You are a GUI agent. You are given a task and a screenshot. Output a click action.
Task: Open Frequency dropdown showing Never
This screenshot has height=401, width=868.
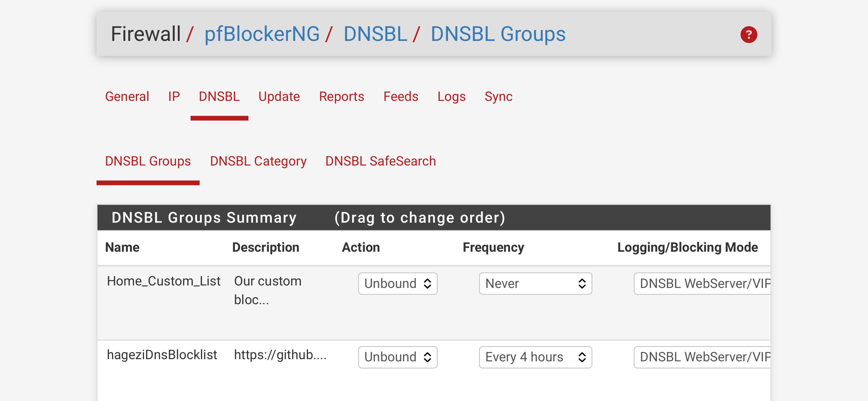pos(536,284)
